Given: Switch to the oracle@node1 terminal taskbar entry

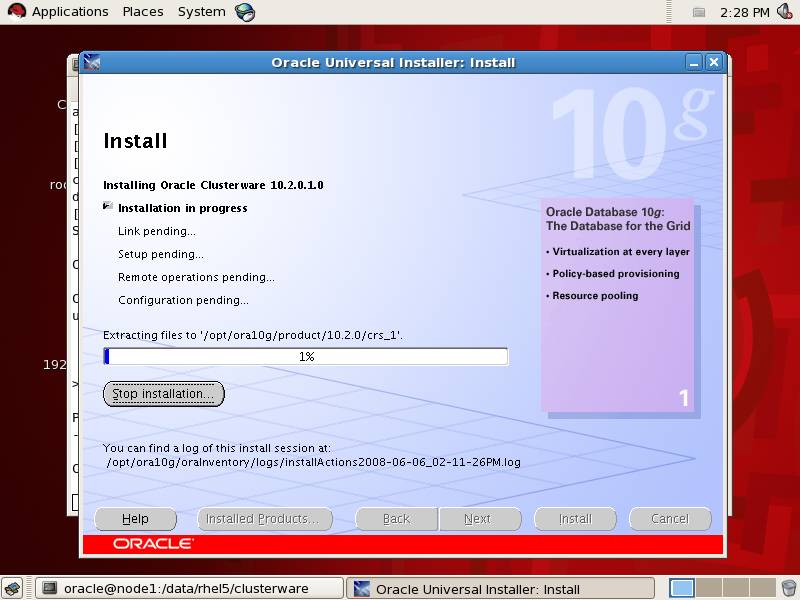Looking at the screenshot, I should point(189,589).
